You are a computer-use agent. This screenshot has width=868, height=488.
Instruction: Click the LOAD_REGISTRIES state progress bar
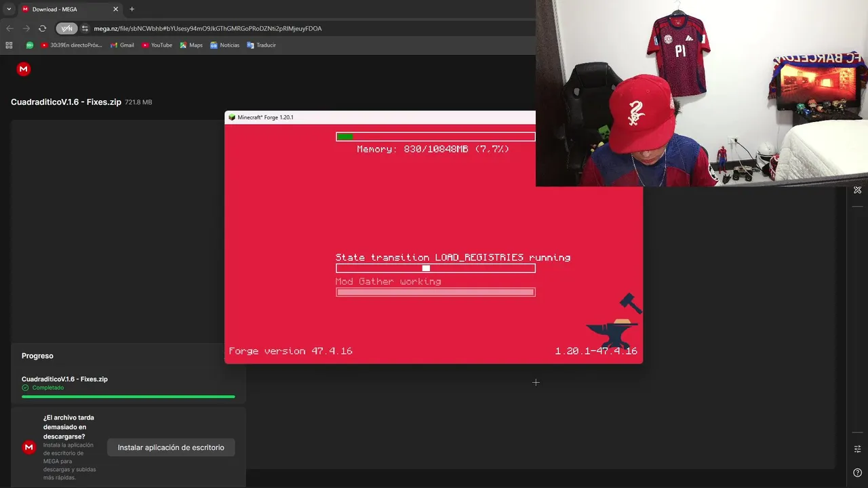coord(435,268)
